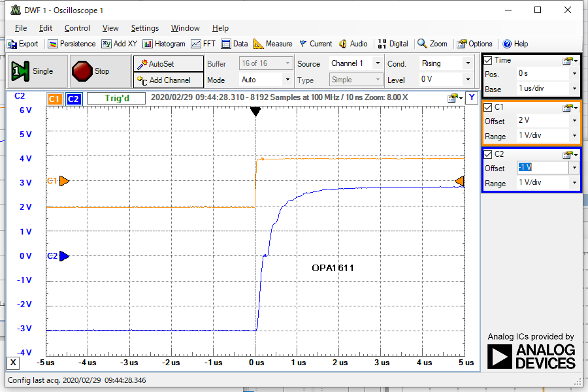Open the Export tool
Image resolution: width=588 pixels, height=392 pixels.
pyautogui.click(x=22, y=44)
